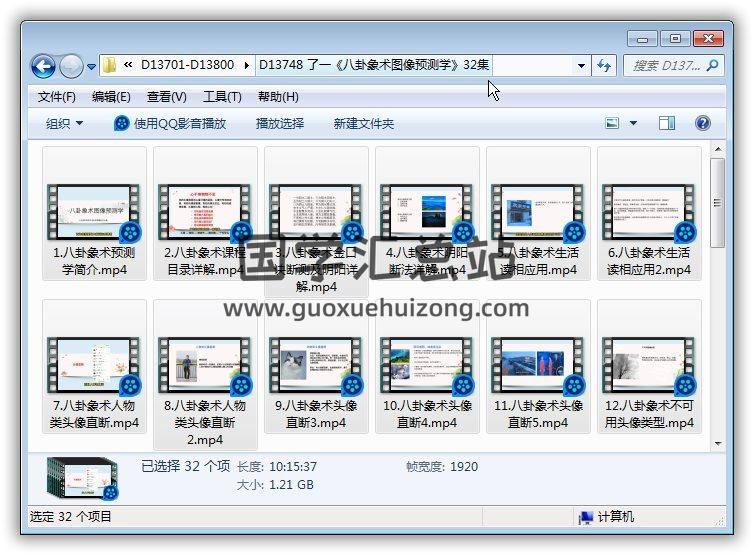Viewport: 754px width, 555px height.
Task: Click the change view icon
Action: [x=612, y=123]
